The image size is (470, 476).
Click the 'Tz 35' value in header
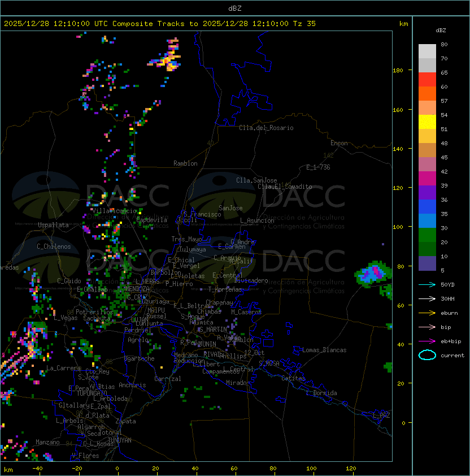304,24
